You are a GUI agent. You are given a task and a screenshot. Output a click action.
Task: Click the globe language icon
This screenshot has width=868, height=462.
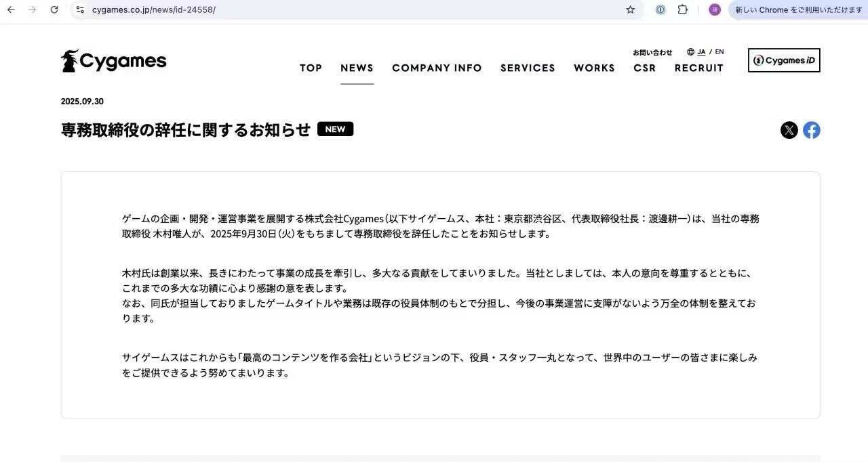tap(690, 51)
